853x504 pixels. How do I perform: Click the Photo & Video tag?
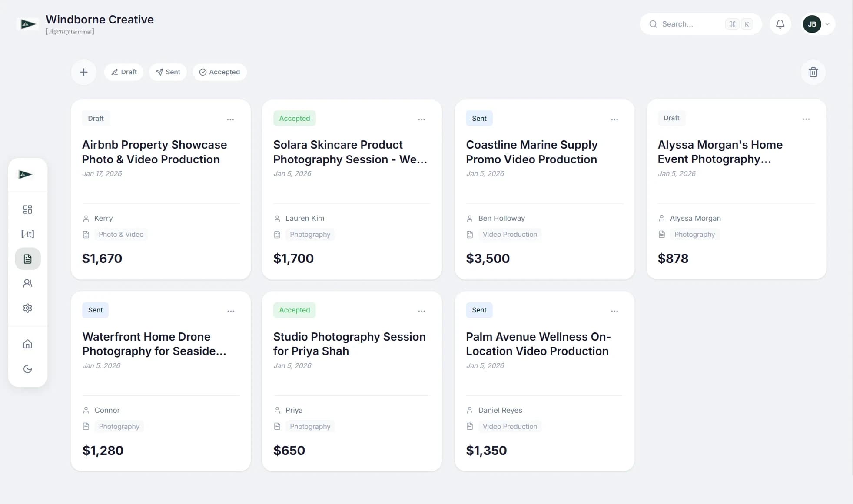pos(121,235)
